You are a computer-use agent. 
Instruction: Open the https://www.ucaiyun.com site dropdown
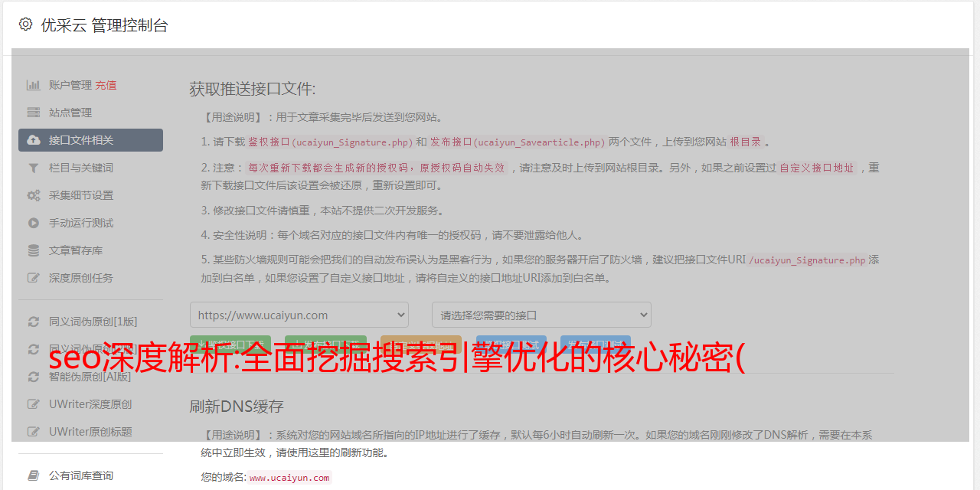coord(299,315)
